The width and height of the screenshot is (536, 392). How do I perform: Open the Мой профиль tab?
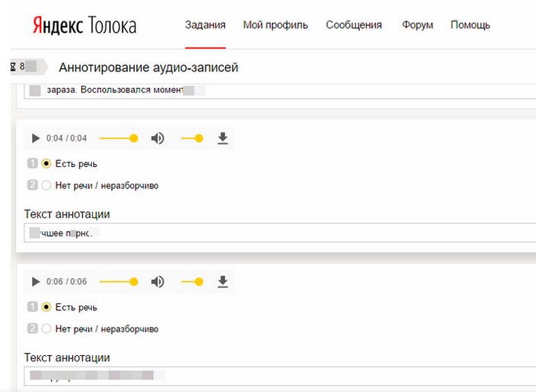276,25
